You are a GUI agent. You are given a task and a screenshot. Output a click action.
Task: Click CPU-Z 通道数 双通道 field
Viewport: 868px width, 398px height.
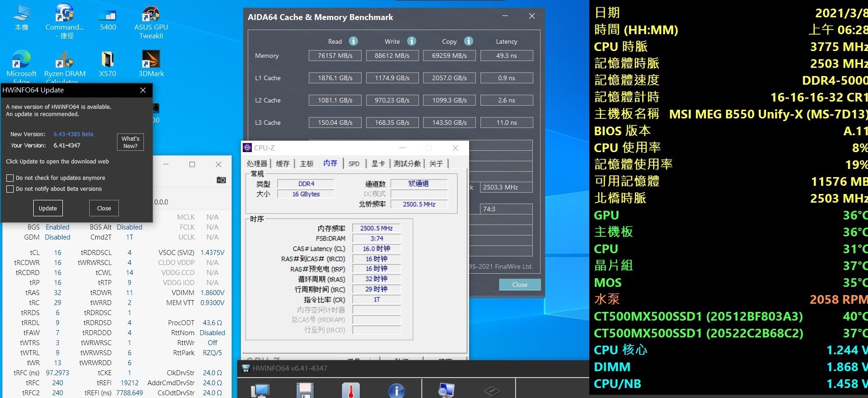coord(419,184)
